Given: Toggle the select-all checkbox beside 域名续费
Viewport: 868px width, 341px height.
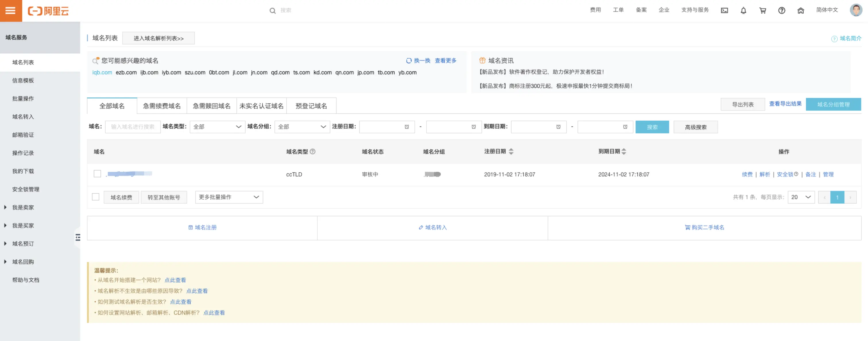Looking at the screenshot, I should click(96, 197).
